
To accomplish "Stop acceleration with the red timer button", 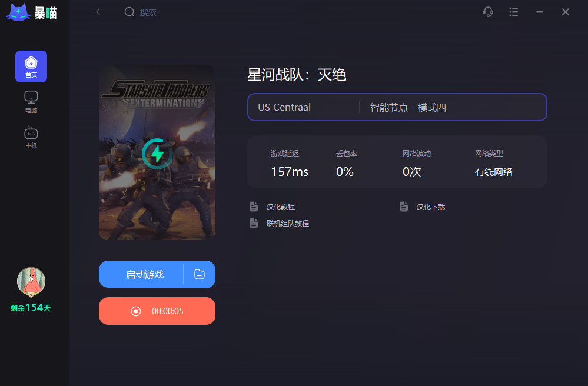I will point(157,311).
